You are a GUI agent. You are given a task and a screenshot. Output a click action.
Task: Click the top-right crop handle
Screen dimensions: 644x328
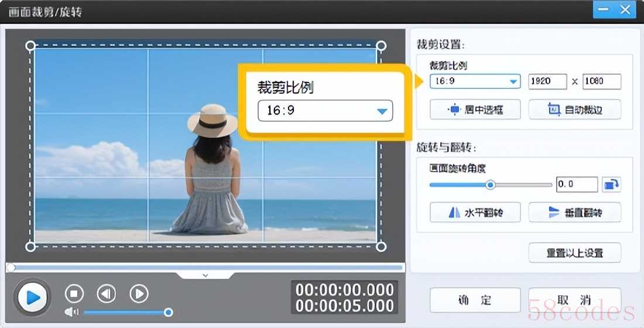[x=381, y=46]
